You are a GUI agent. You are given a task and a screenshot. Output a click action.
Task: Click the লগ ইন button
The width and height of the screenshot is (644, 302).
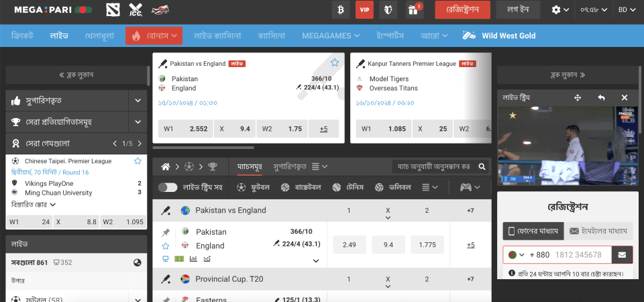coord(518,10)
